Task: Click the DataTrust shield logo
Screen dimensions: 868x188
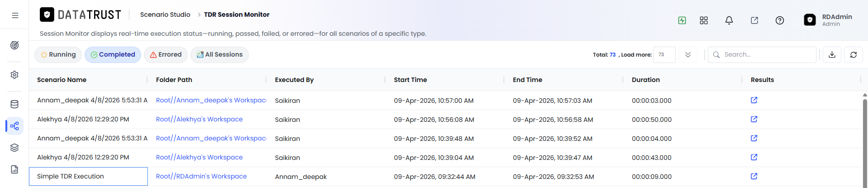Action: [47, 14]
